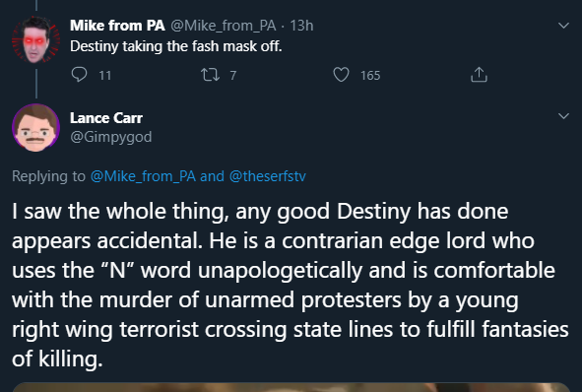View the 165 likes count
This screenshot has height=392, width=582.
pyautogui.click(x=370, y=76)
